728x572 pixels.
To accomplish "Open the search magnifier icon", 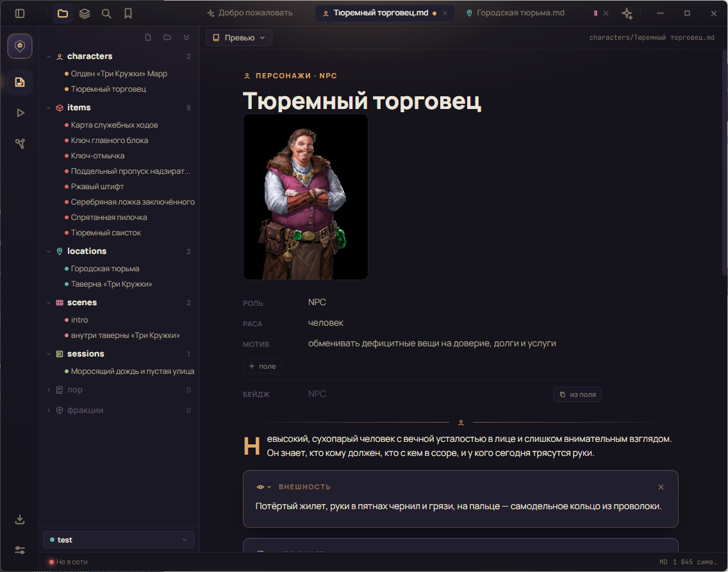I will point(106,13).
